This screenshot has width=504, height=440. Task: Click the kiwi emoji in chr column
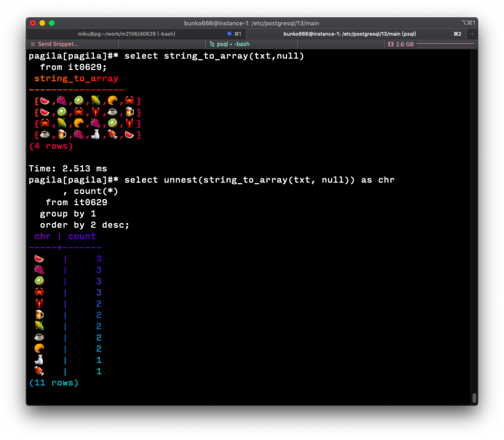click(x=39, y=281)
